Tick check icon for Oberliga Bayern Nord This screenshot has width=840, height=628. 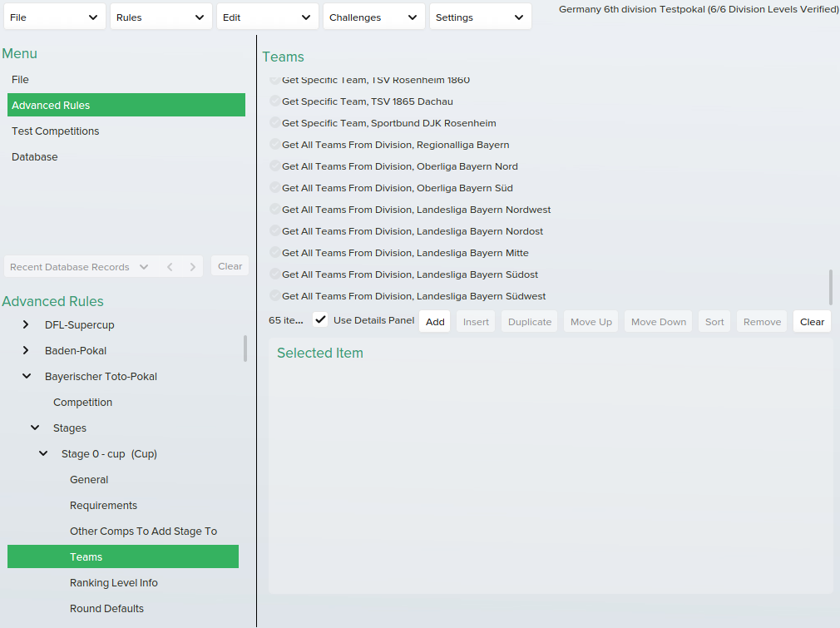pos(274,166)
